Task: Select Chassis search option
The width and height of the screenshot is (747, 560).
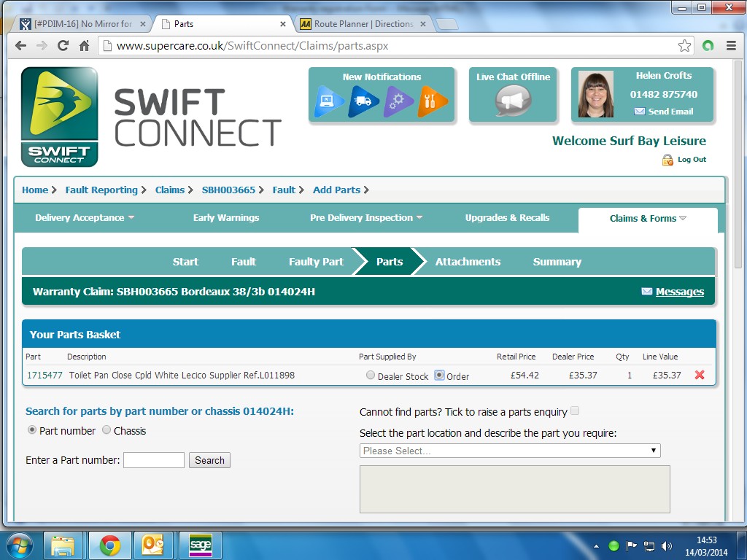Action: tap(107, 430)
